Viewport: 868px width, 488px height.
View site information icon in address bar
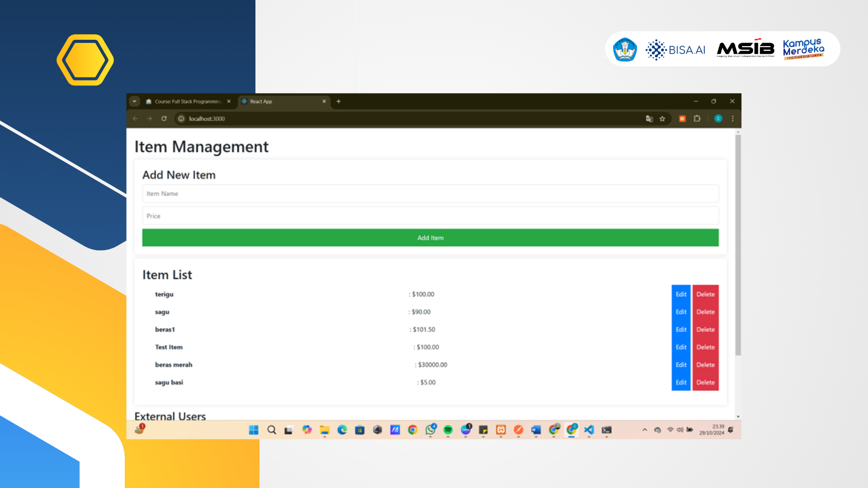click(x=181, y=118)
